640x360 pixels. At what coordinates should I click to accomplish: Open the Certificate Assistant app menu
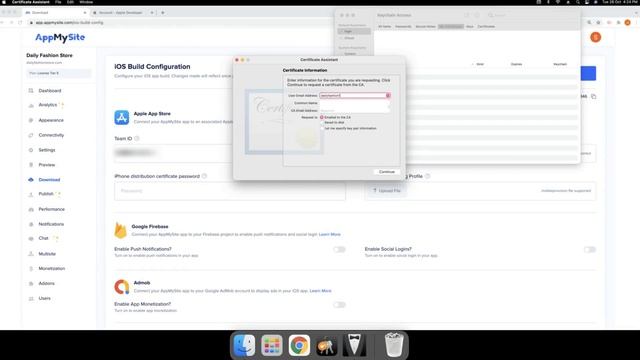[31, 2]
